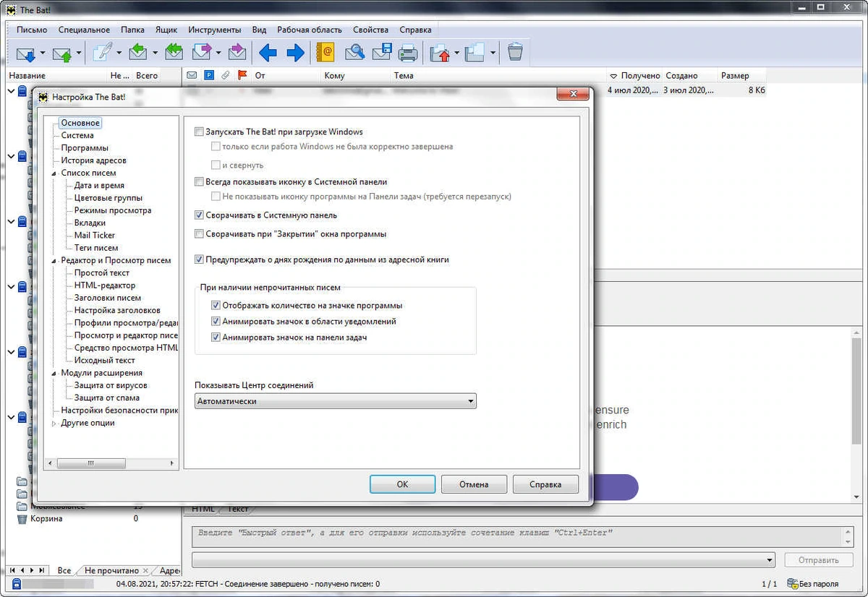
Task: Click OK in the settings dialog
Action: (402, 484)
